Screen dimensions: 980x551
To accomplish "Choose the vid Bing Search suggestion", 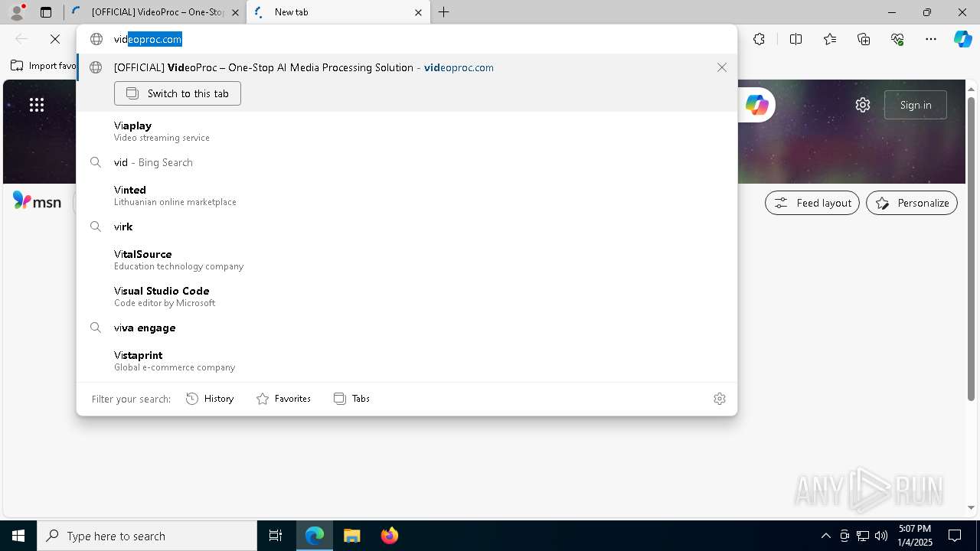I will tap(407, 162).
